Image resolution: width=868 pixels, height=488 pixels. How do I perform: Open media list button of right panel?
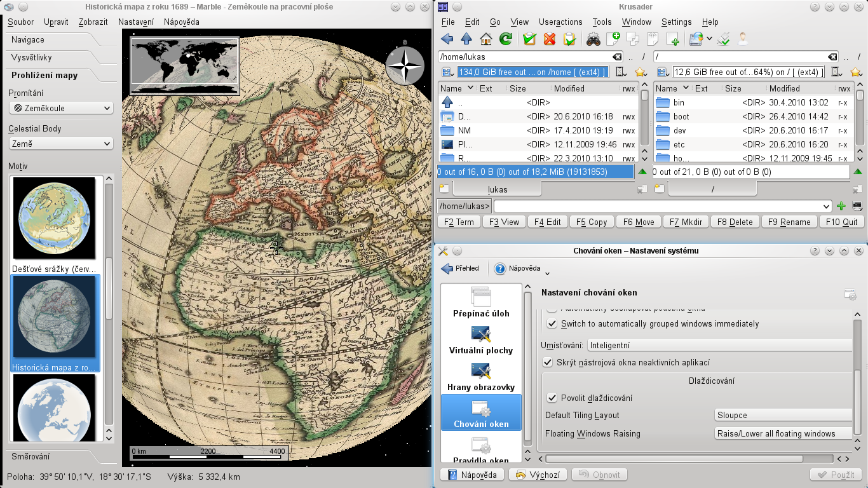tap(662, 72)
